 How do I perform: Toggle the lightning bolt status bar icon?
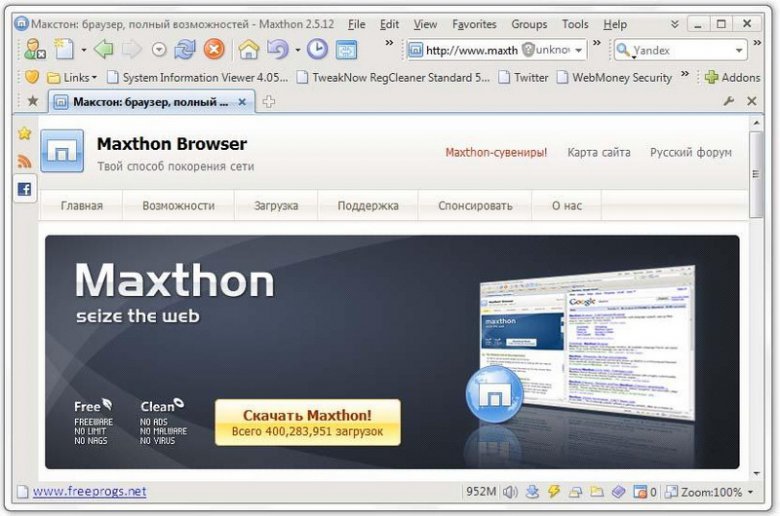553,492
